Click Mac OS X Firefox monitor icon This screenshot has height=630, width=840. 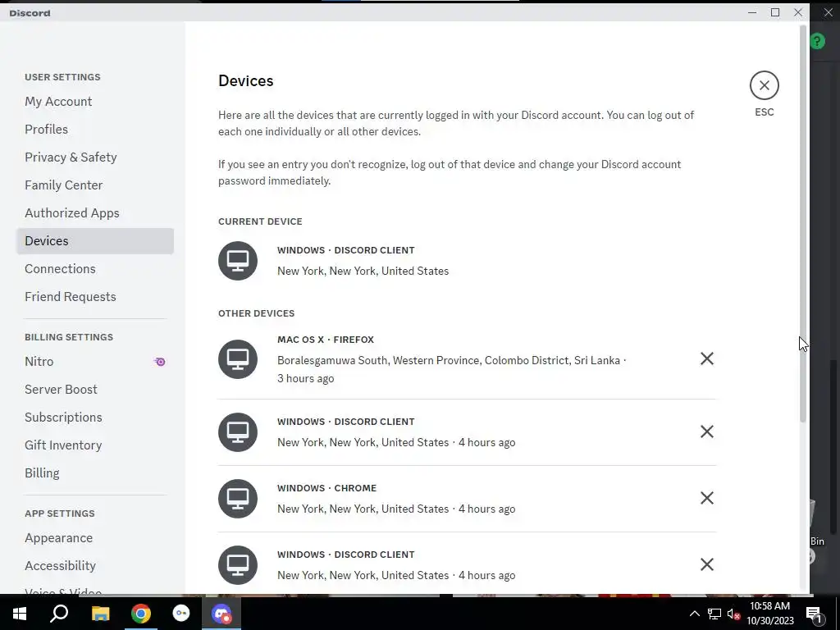point(238,359)
